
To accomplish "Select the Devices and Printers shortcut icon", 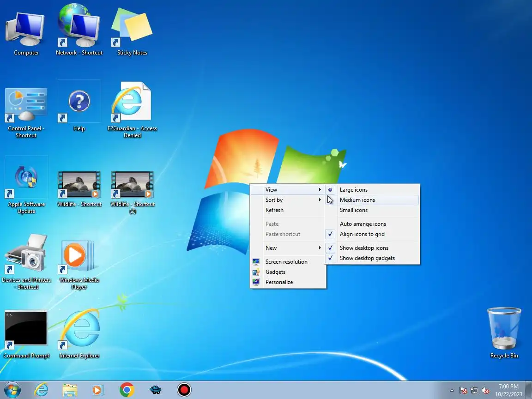I will tap(26, 261).
